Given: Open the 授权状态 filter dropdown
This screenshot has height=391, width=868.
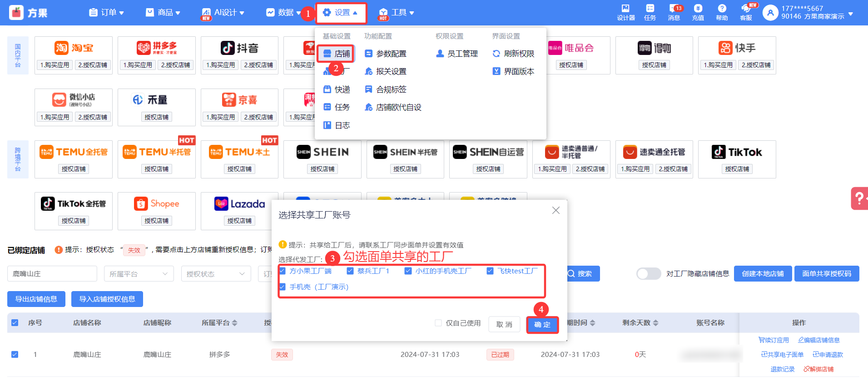Looking at the screenshot, I should tap(216, 274).
